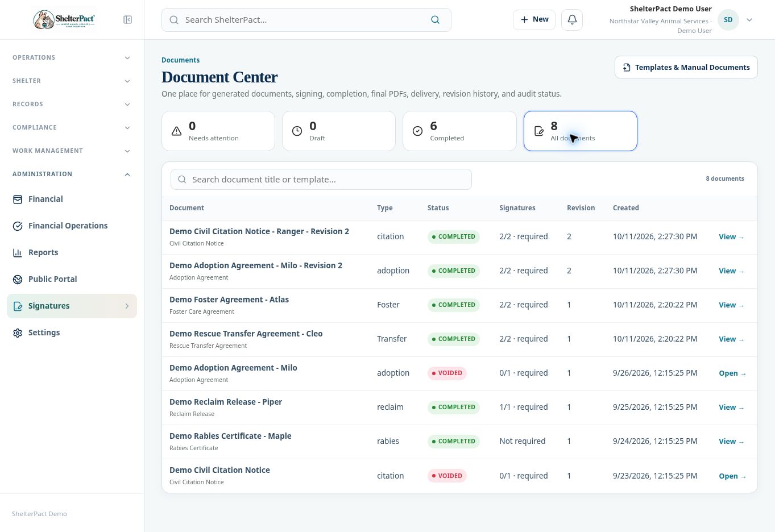Expand the Records section

point(72,104)
